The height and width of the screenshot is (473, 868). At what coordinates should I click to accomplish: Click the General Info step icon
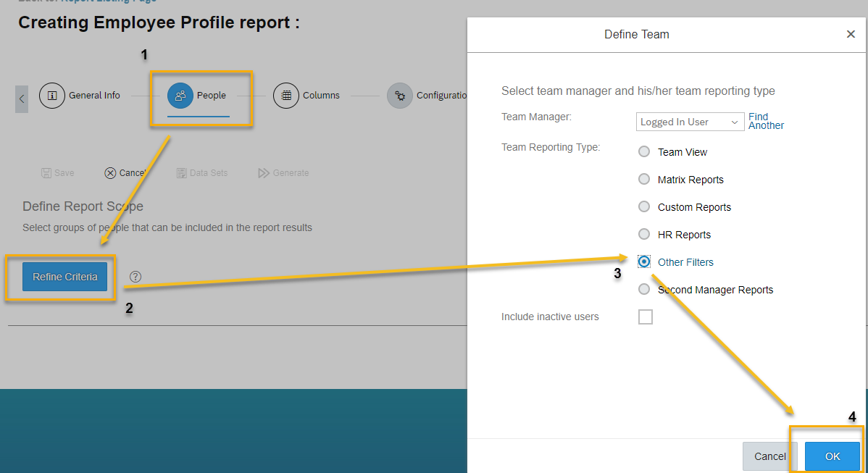point(52,96)
